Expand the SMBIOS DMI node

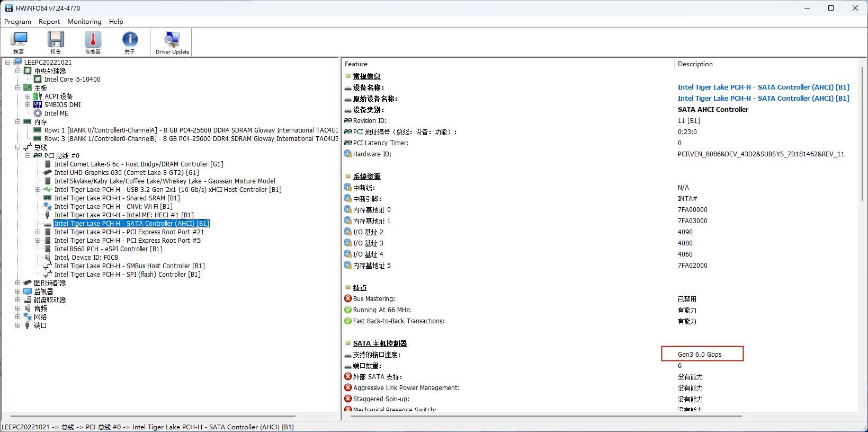pos(28,105)
